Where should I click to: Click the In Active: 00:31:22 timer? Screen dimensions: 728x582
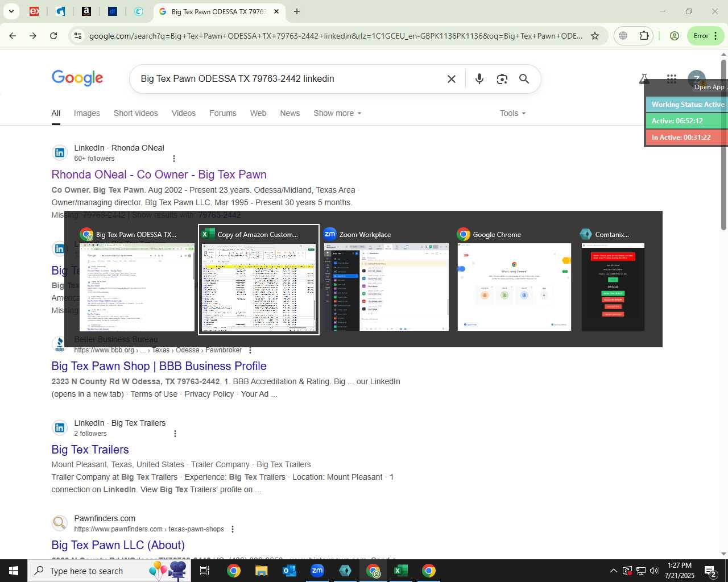687,138
